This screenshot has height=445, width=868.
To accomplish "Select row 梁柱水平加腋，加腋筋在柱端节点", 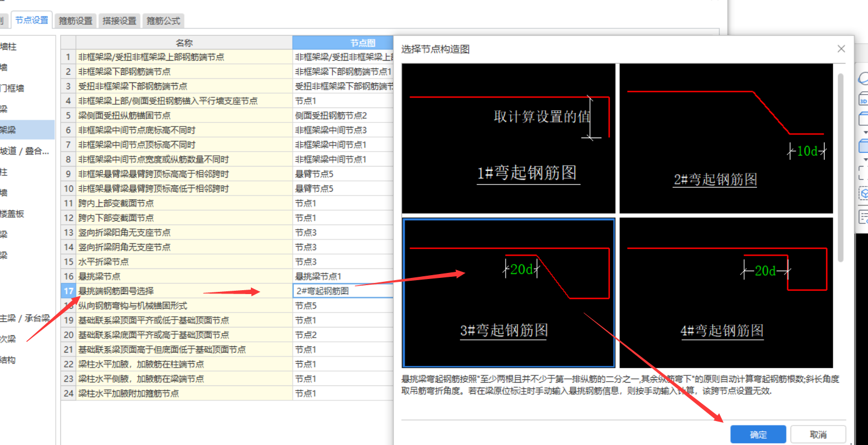I will pos(184,364).
